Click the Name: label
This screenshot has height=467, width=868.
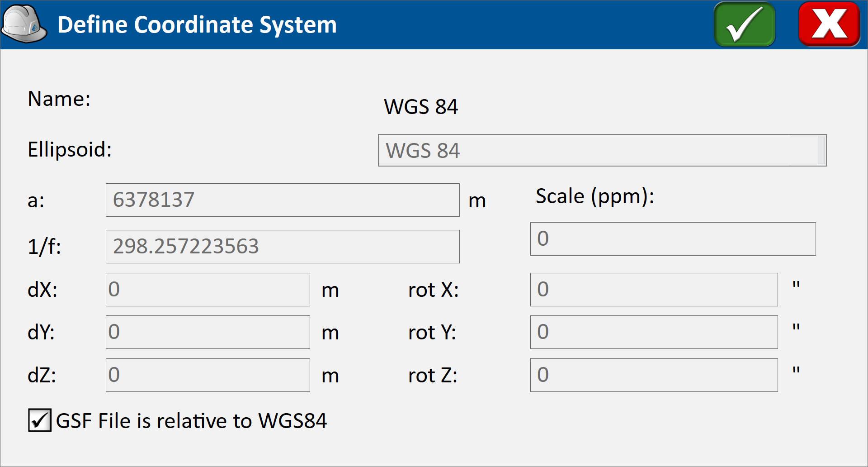pos(59,99)
